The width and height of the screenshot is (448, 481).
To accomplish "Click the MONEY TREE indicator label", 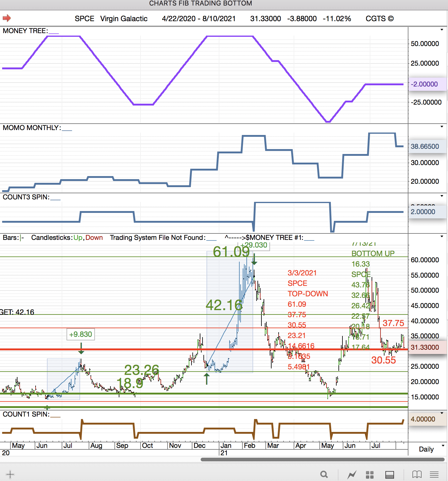I will tap(25, 31).
